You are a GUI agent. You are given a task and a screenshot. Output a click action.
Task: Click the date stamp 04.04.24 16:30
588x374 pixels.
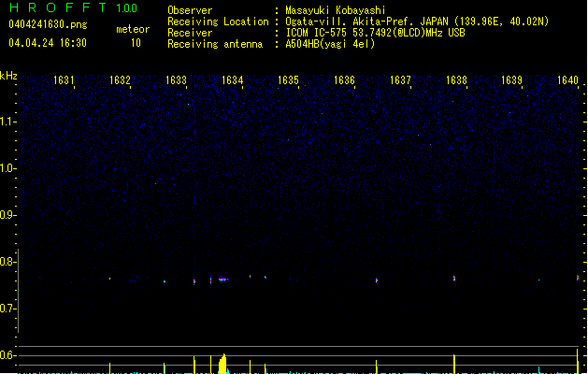click(48, 43)
